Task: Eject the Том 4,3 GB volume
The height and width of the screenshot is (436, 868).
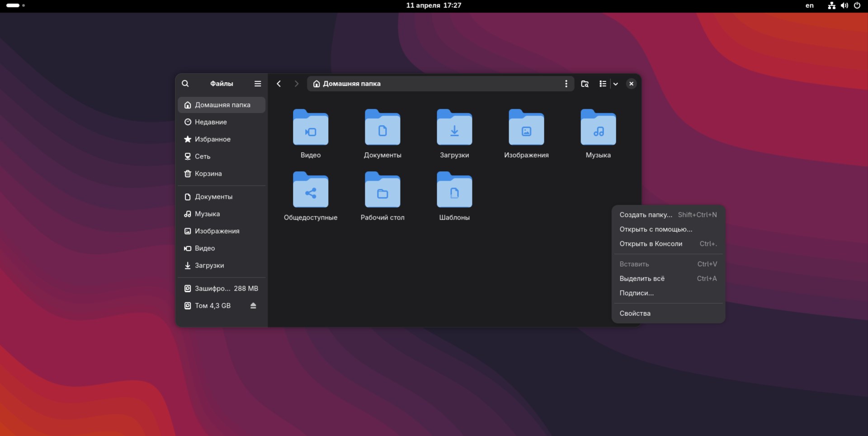Action: pos(253,305)
